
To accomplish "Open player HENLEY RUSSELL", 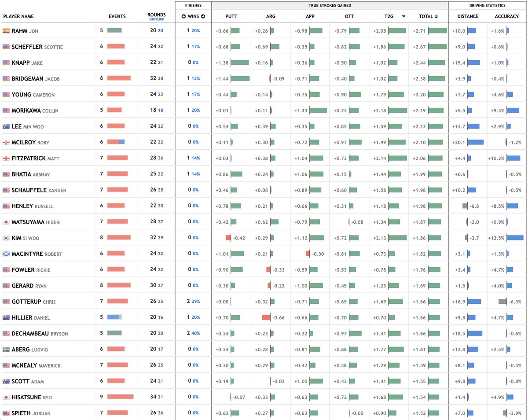I will (x=33, y=206).
